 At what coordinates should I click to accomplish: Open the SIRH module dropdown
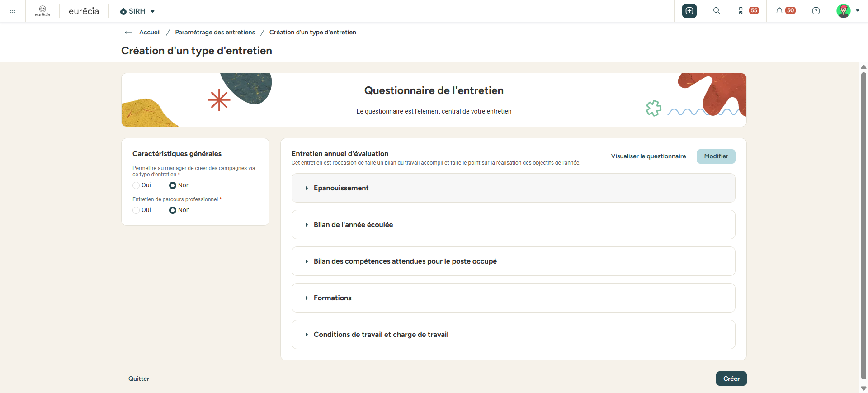[x=137, y=11]
